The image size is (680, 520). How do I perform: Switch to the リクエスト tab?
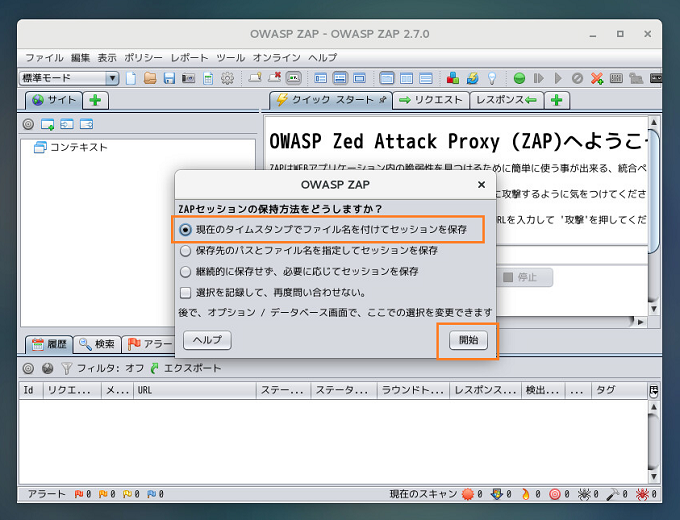point(431,101)
